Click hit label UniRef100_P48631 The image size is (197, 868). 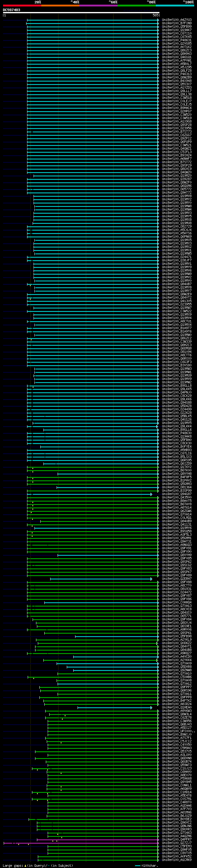pos(177,40)
